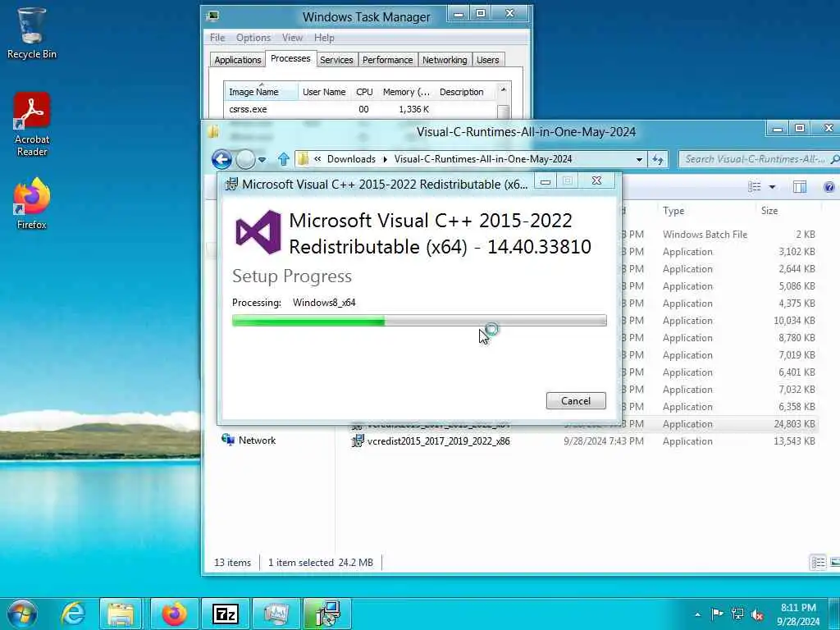Click the process list scroll-up arrow

503,89
